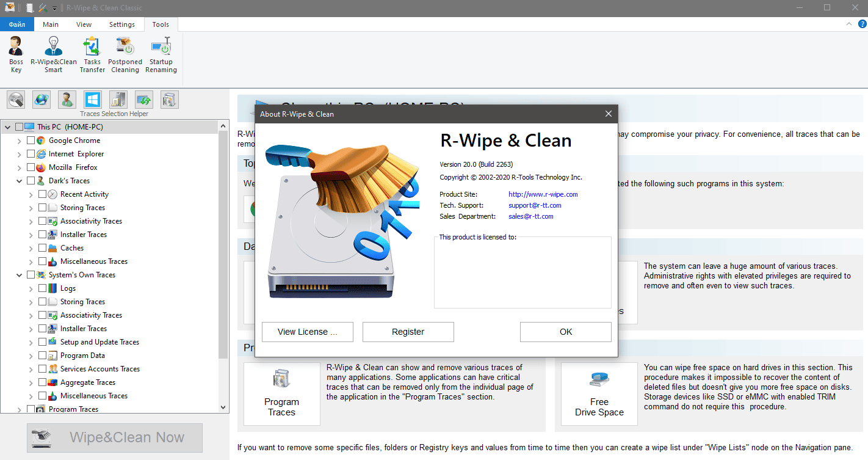
Task: Click the user-traces helper icon
Action: (67, 100)
